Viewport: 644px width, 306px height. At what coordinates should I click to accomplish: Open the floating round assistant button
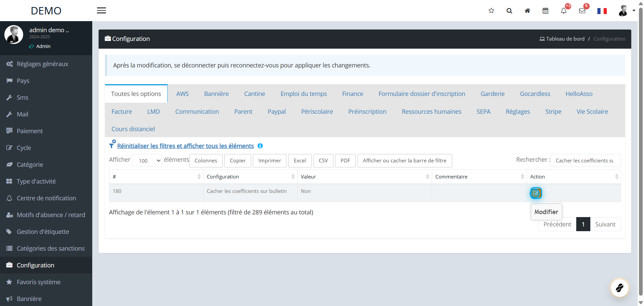620,288
